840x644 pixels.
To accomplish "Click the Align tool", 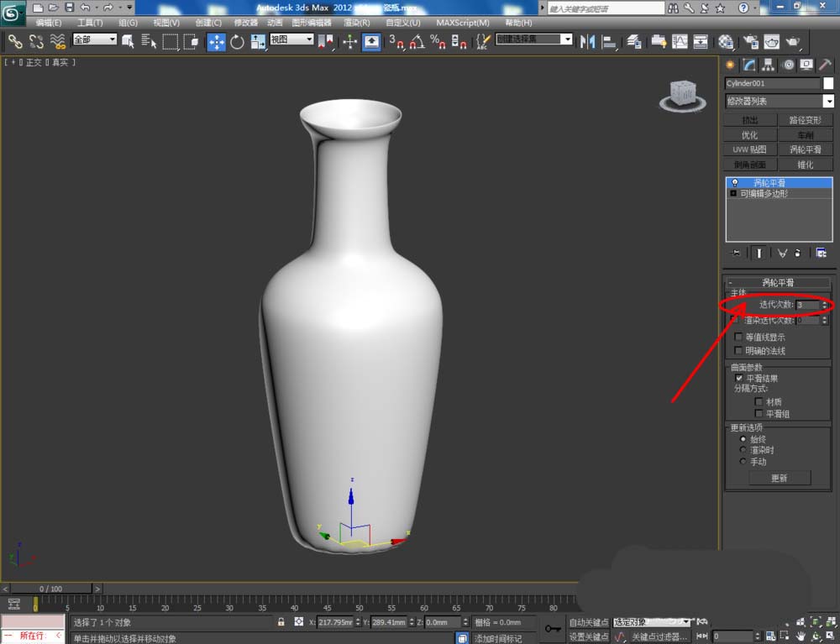I will point(608,41).
